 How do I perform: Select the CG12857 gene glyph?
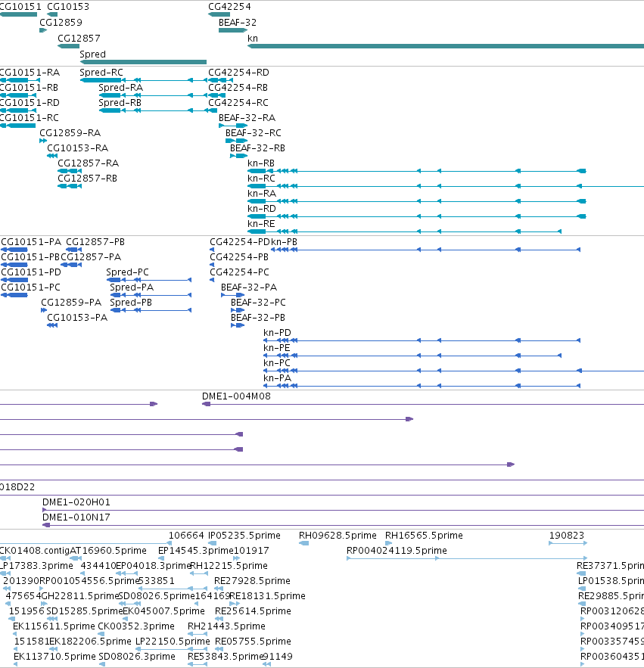tap(69, 46)
